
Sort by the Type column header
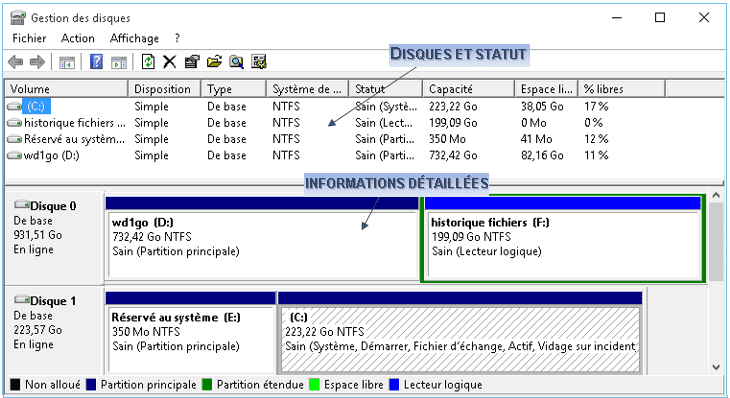tap(234, 89)
